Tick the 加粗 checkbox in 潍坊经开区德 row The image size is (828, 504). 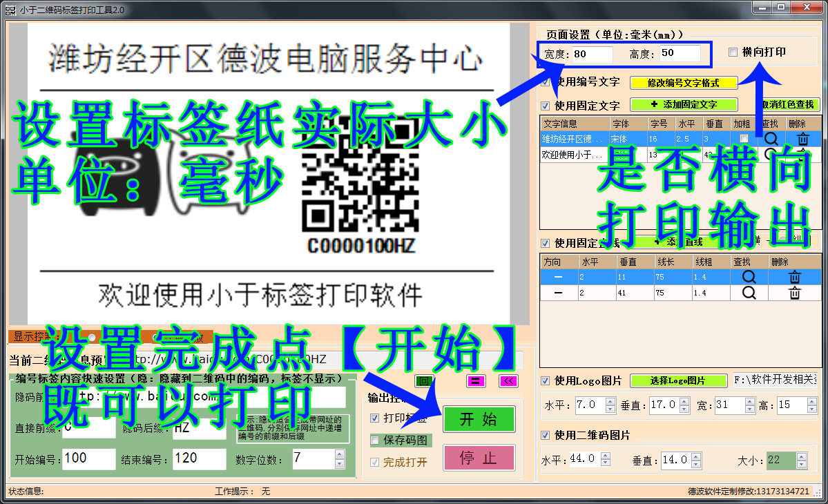click(x=744, y=139)
